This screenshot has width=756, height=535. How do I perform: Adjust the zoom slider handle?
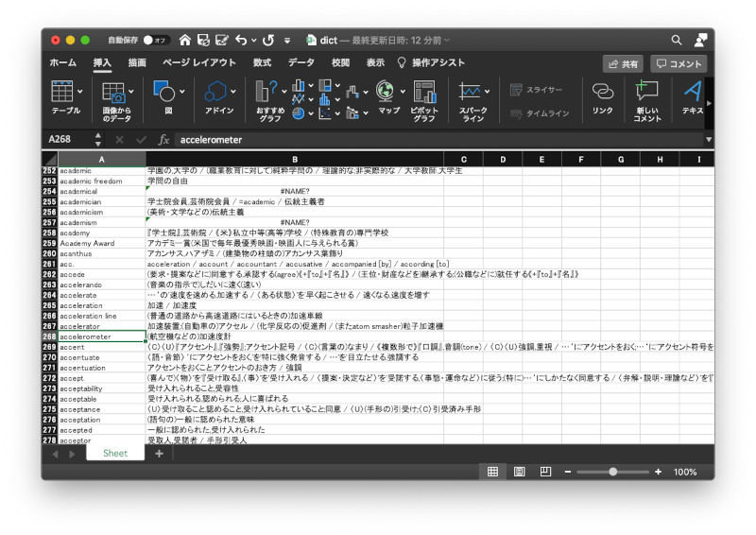pyautogui.click(x=612, y=472)
